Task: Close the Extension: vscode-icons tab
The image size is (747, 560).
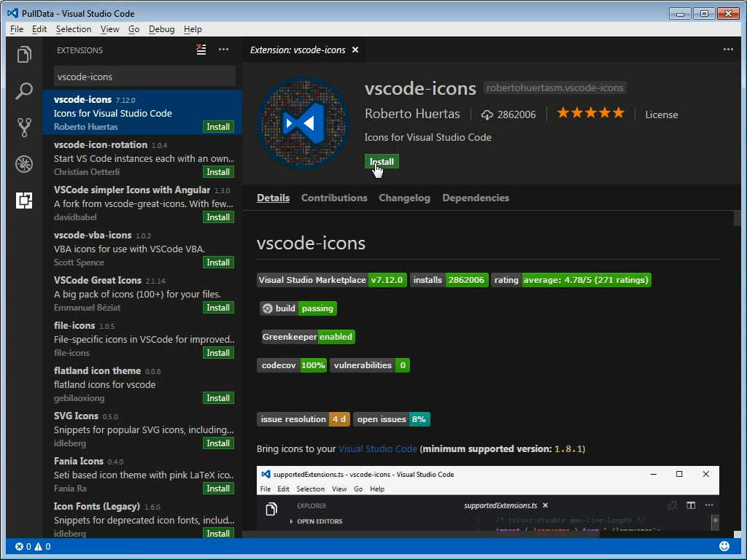Action: pyautogui.click(x=355, y=50)
